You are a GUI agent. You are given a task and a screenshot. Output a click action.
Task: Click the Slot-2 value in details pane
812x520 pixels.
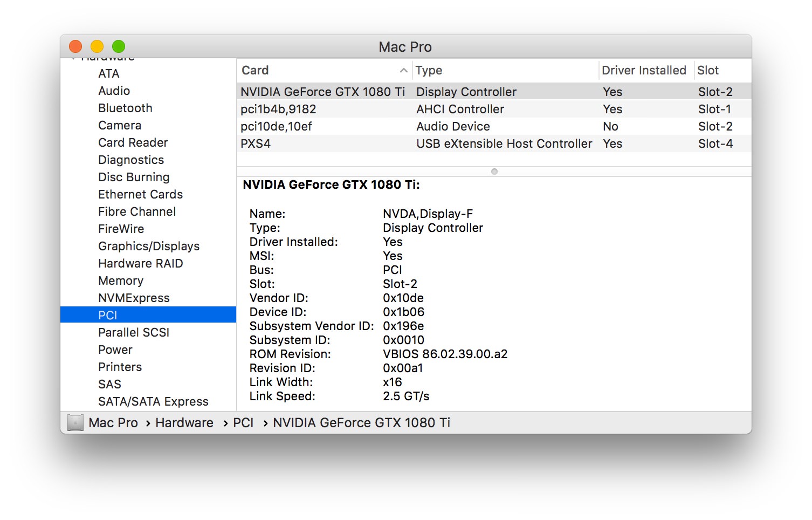point(400,284)
